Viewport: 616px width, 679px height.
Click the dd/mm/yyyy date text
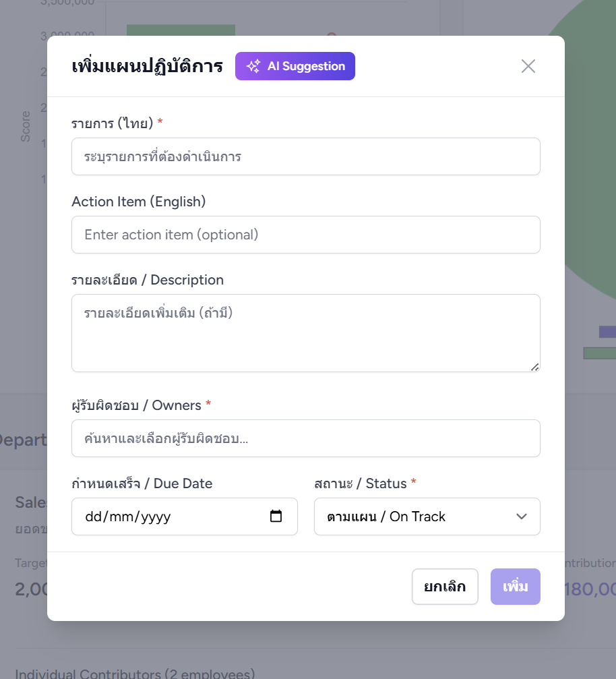[x=128, y=517]
